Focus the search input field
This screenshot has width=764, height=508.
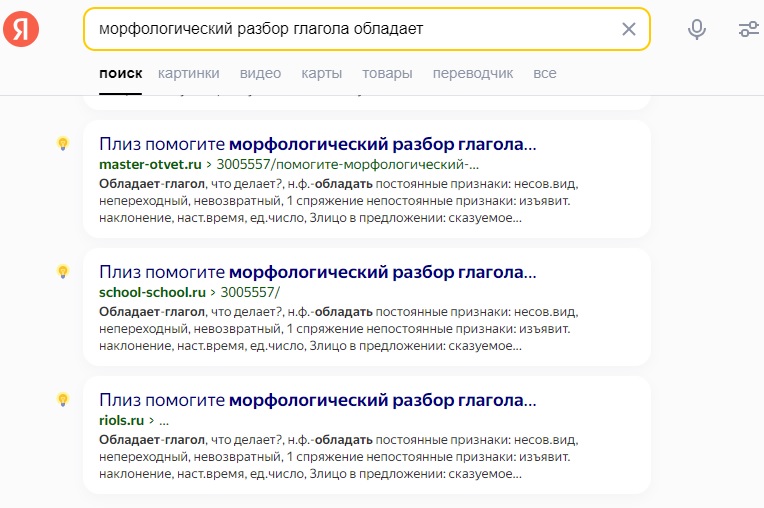click(350, 29)
